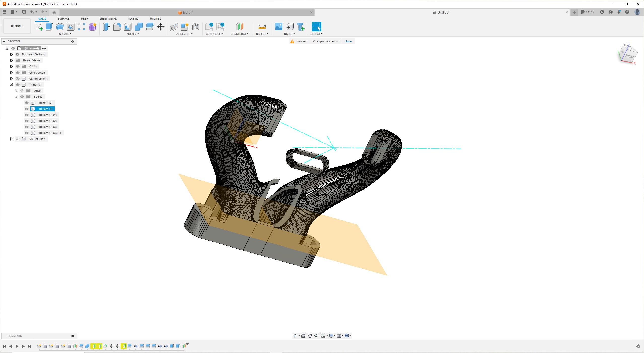Select the Shell tool icon

click(x=128, y=27)
